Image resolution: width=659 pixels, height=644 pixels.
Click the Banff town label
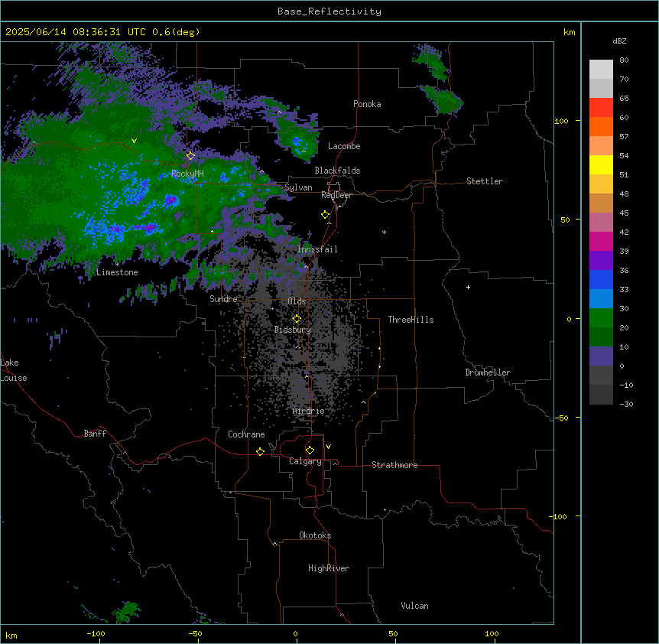[95, 434]
